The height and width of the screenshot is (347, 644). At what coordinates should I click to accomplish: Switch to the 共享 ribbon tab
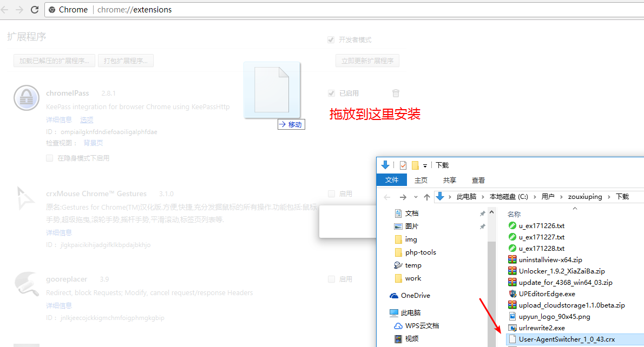(x=450, y=180)
